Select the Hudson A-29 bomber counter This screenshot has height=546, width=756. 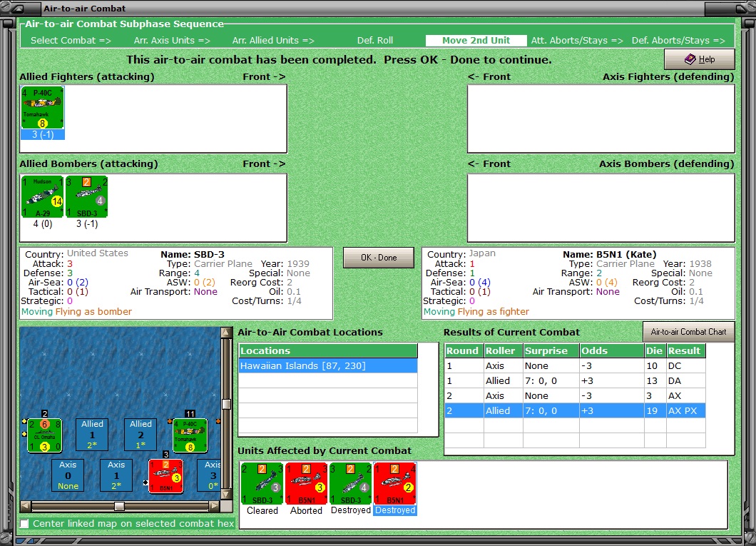click(42, 196)
